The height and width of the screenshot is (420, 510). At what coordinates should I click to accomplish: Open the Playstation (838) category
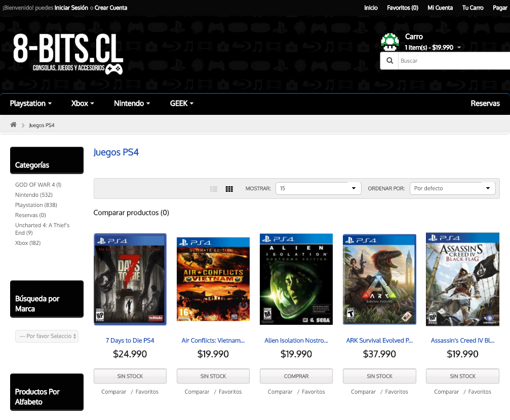pos(36,205)
